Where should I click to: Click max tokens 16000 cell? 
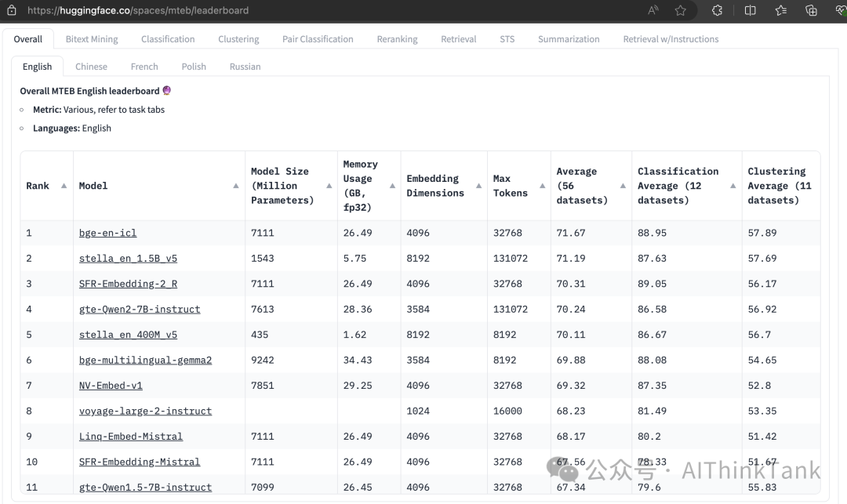point(507,411)
